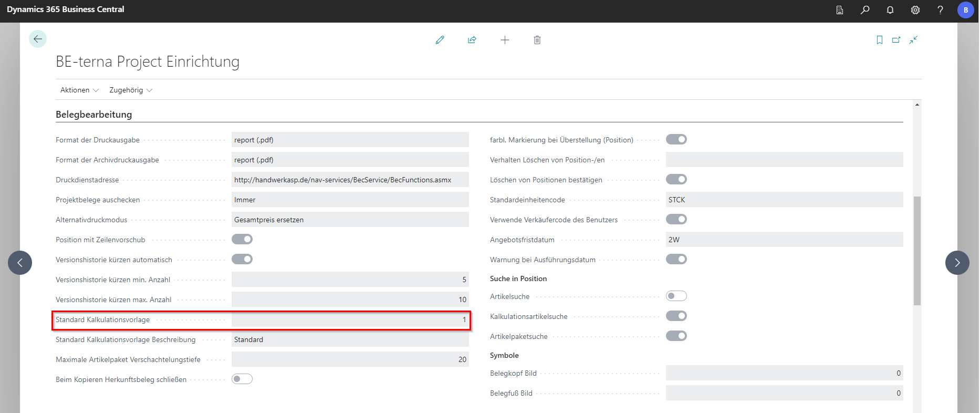Click the help question mark icon
This screenshot has width=980, height=413.
(940, 10)
